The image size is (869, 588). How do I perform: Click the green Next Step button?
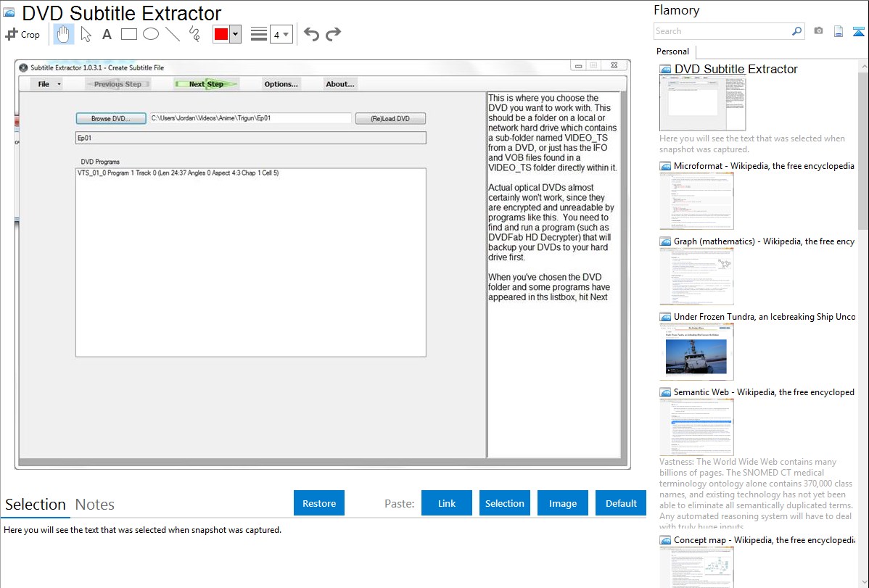tap(206, 84)
